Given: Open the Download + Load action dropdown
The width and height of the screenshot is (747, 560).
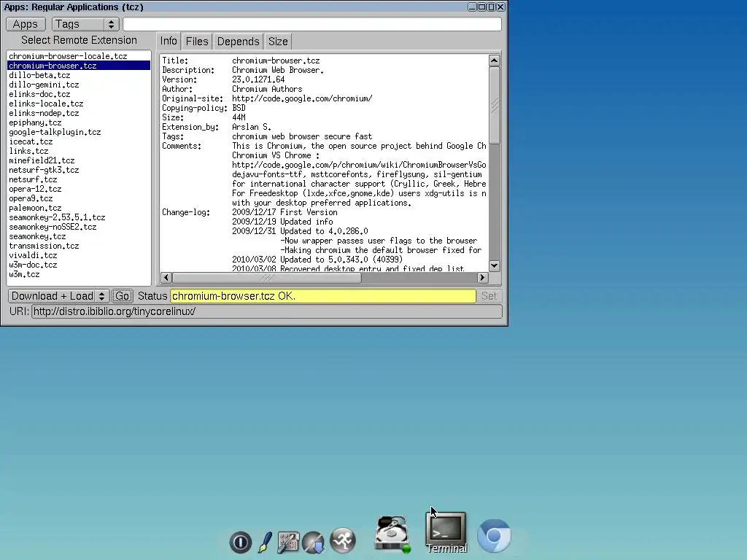Looking at the screenshot, I should click(x=58, y=296).
